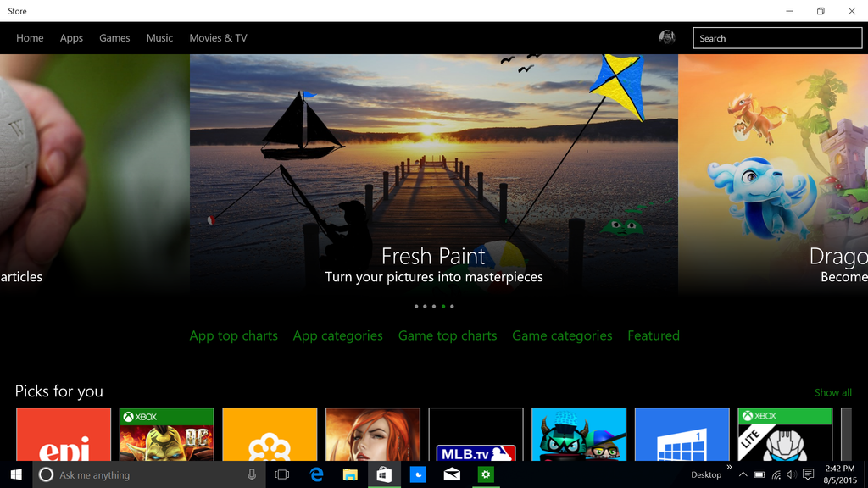
Task: Click the Show all link for Picks for you
Action: [832, 392]
